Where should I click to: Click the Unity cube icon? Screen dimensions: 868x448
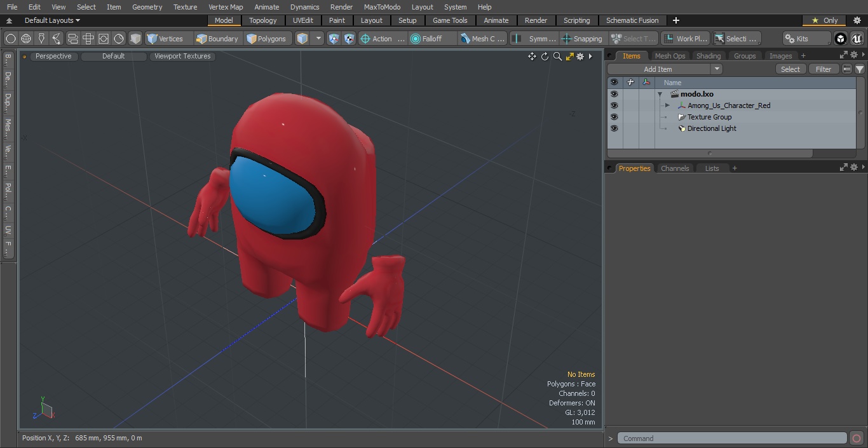[x=841, y=39]
